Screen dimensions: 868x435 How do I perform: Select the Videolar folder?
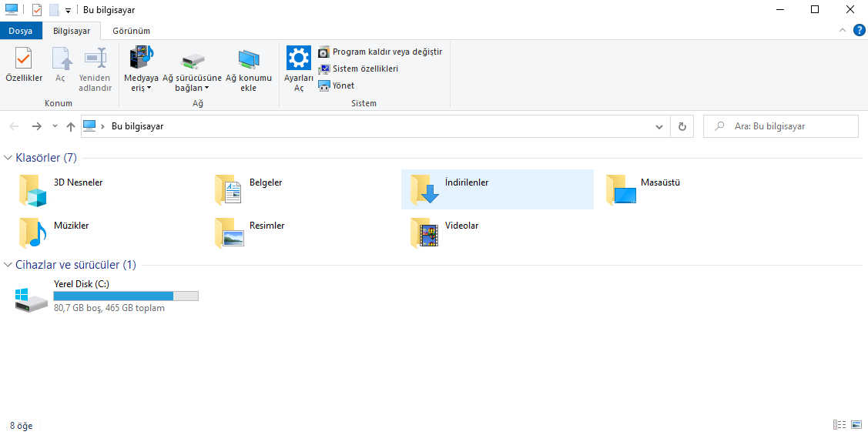coord(497,233)
